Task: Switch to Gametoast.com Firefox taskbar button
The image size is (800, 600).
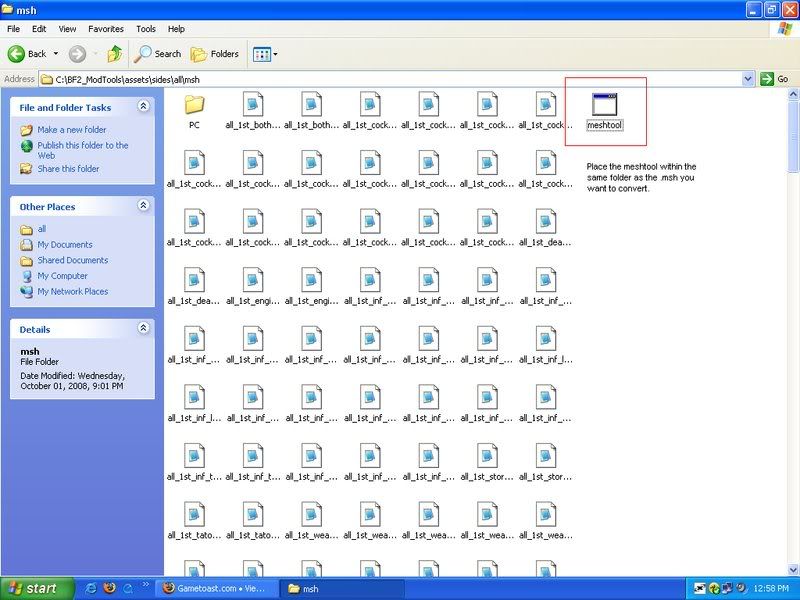Action: (x=216, y=588)
